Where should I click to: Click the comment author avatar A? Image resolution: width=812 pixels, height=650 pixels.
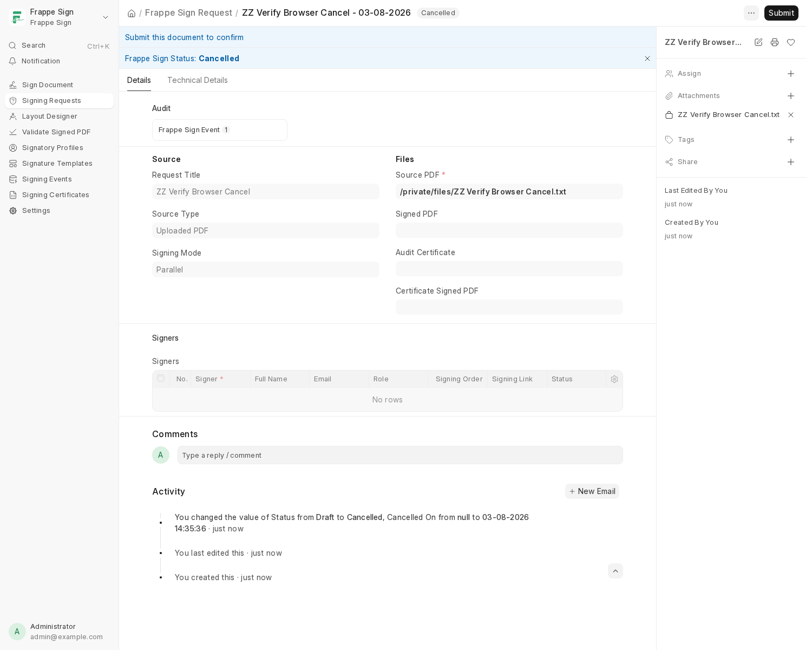coord(161,455)
